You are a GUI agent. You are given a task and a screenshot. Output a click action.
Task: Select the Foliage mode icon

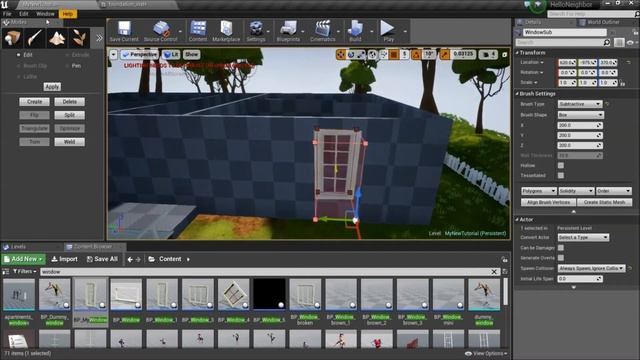[79, 38]
